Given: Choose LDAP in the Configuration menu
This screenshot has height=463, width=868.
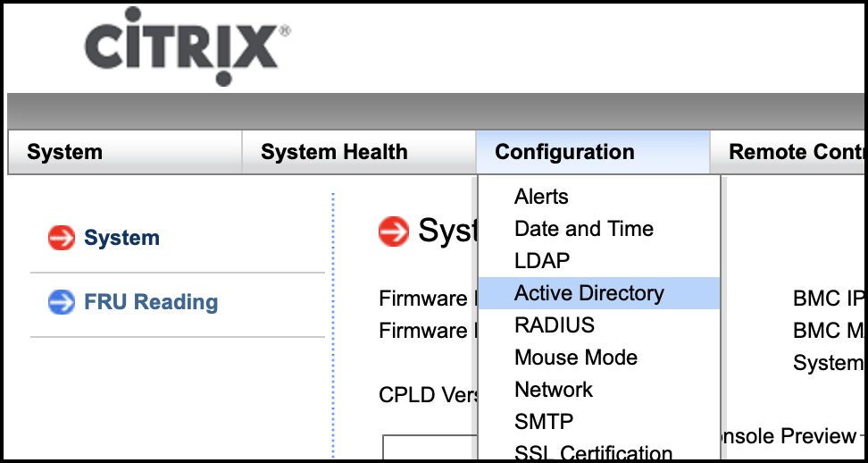Looking at the screenshot, I should pyautogui.click(x=599, y=260).
